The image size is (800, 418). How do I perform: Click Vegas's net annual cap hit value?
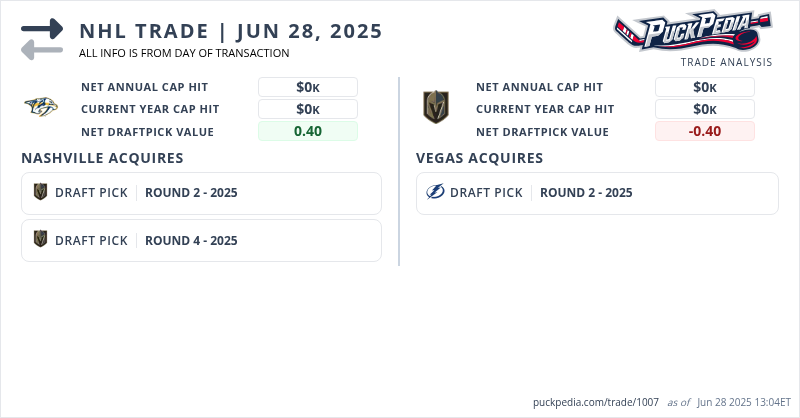[x=704, y=87]
